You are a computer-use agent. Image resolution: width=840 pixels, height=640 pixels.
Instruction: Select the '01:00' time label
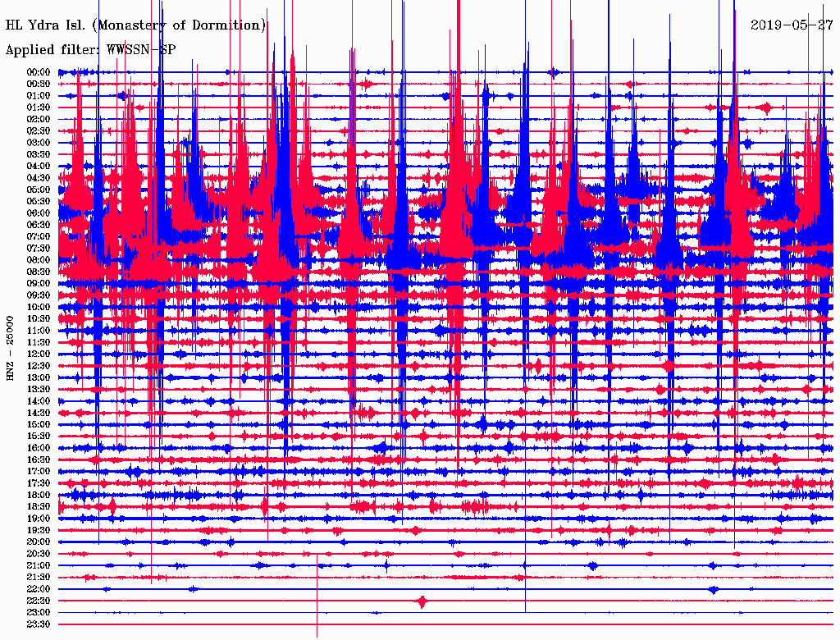pos(39,95)
